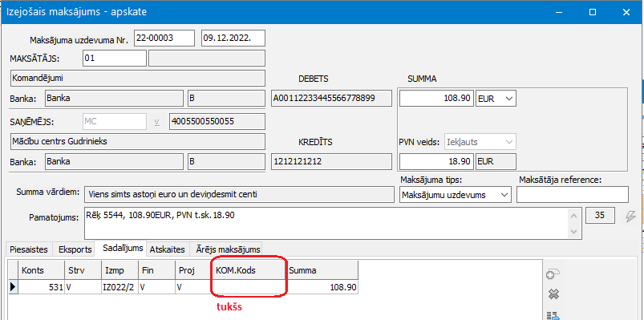Click the Strv column header
This screenshot has width=644, height=320.
(x=82, y=271)
